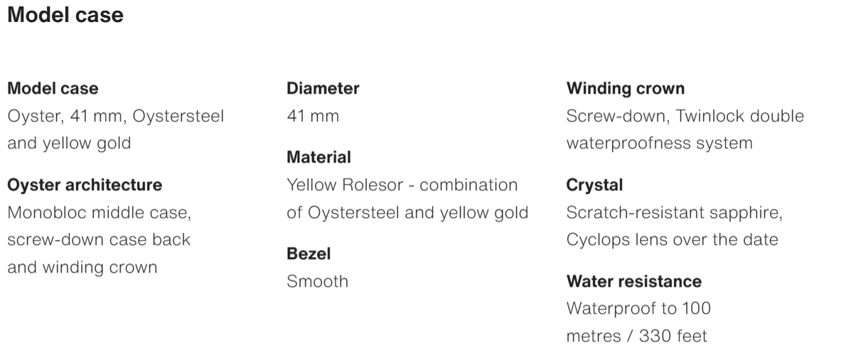Click the Material label

318,157
